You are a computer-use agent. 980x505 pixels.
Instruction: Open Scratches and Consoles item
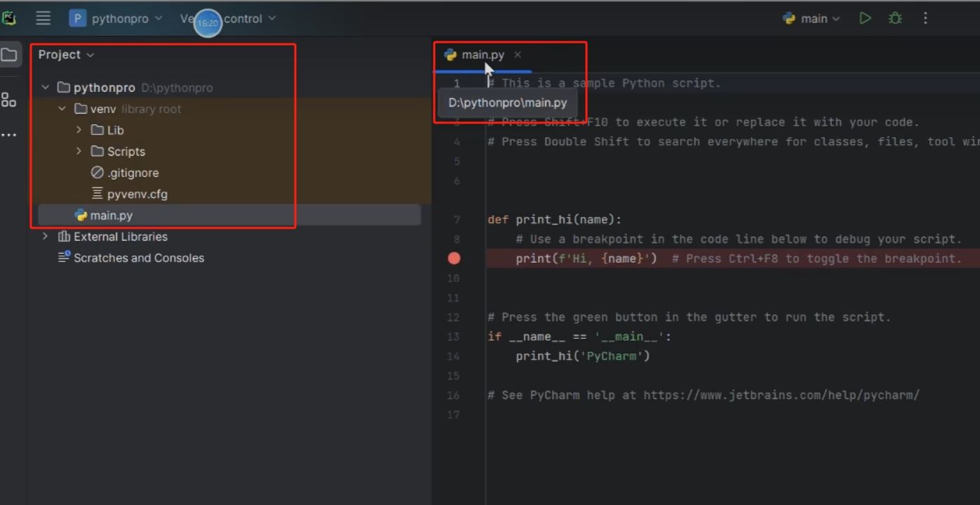138,258
